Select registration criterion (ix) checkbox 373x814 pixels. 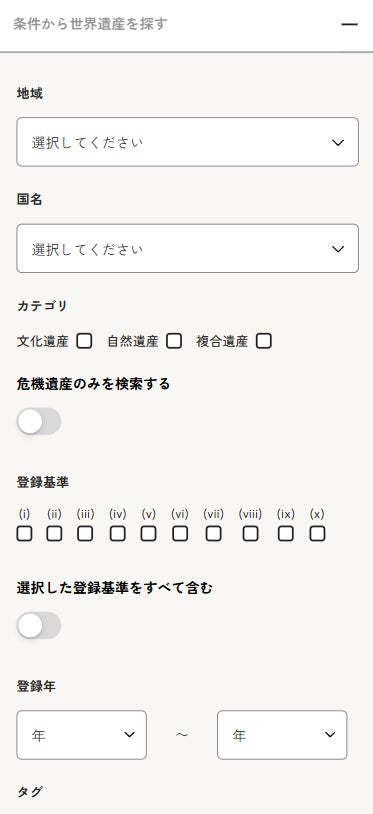pyautogui.click(x=285, y=534)
